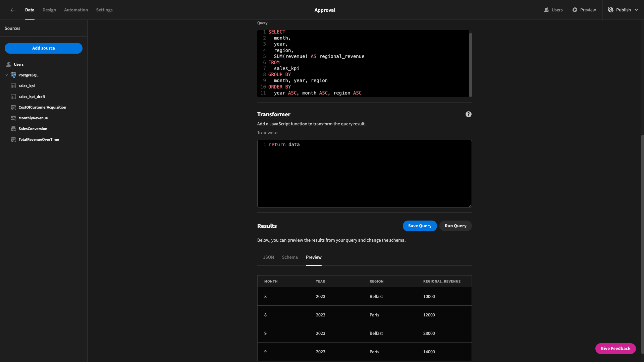Open the Automation tab
This screenshot has width=644, height=362.
tap(76, 10)
